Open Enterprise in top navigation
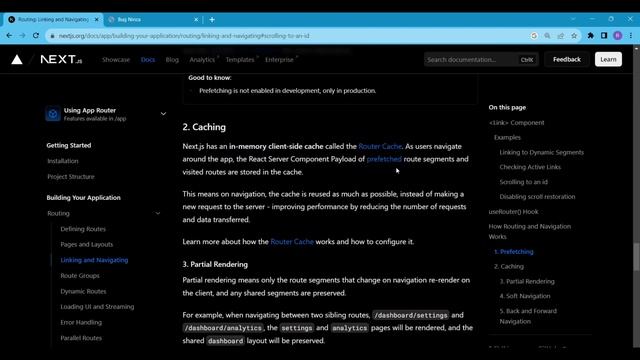Viewport: 640px width, 360px height. coord(279,60)
